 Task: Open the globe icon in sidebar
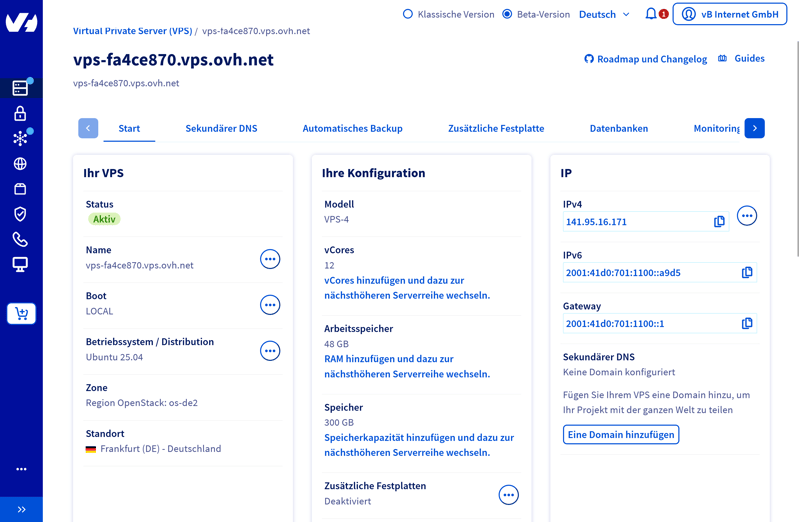[20, 164]
